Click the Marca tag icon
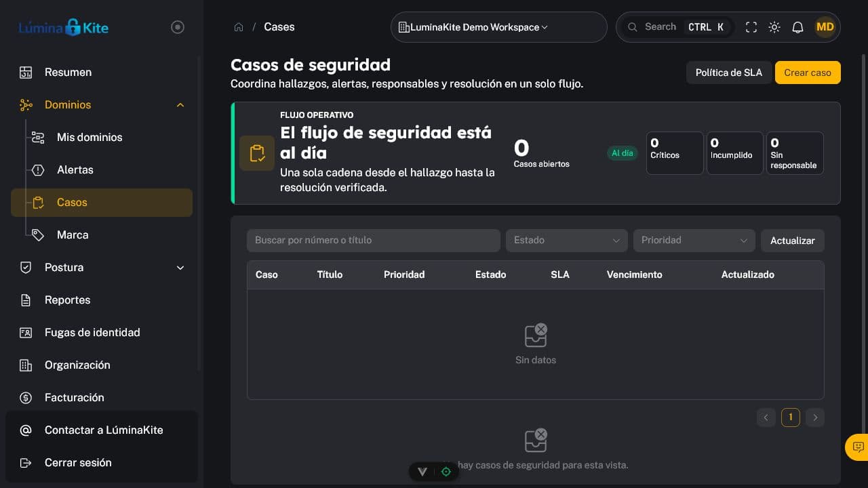868x488 pixels. tap(38, 235)
